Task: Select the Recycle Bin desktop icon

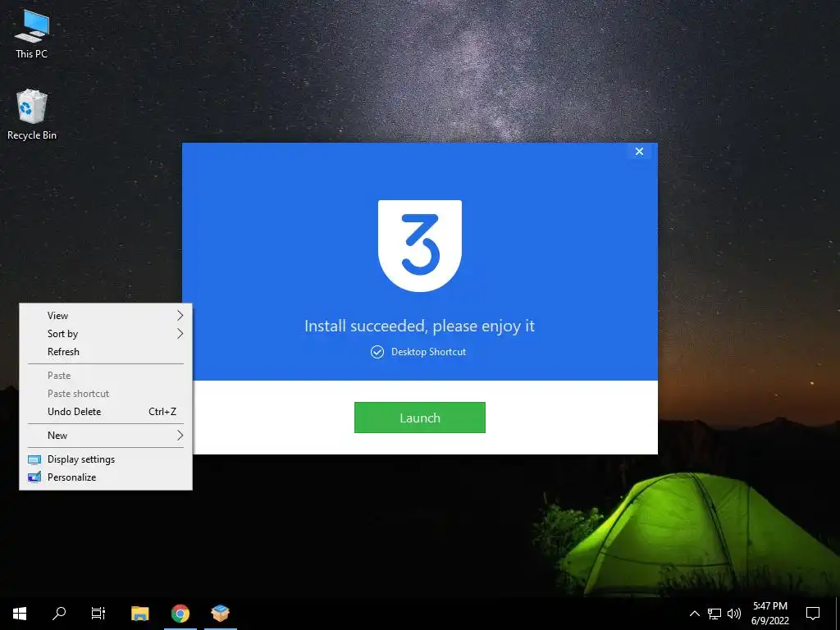Action: coord(32,115)
